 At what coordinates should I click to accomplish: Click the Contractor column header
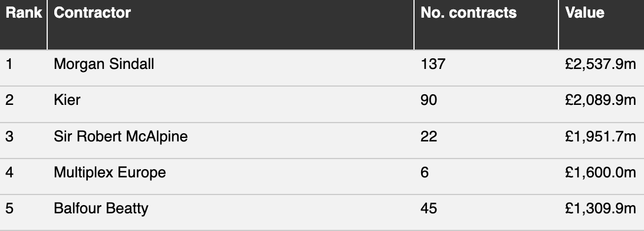(92, 13)
